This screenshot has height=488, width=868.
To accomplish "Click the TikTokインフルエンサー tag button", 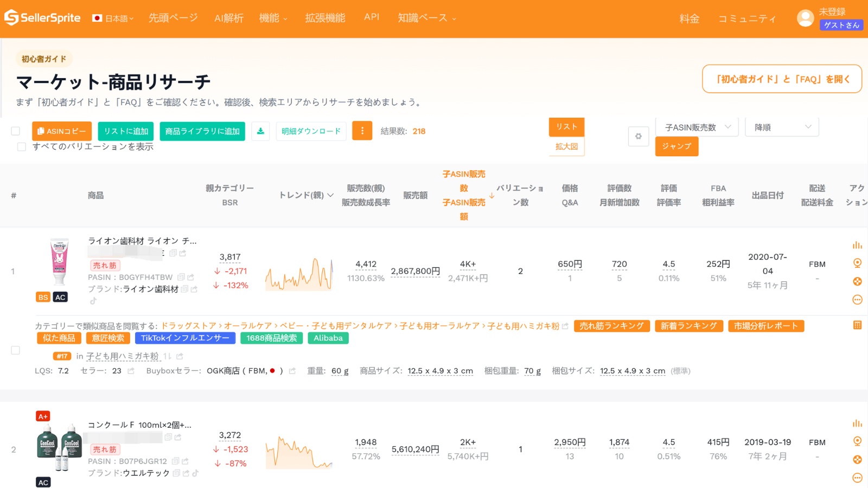I will (x=185, y=338).
